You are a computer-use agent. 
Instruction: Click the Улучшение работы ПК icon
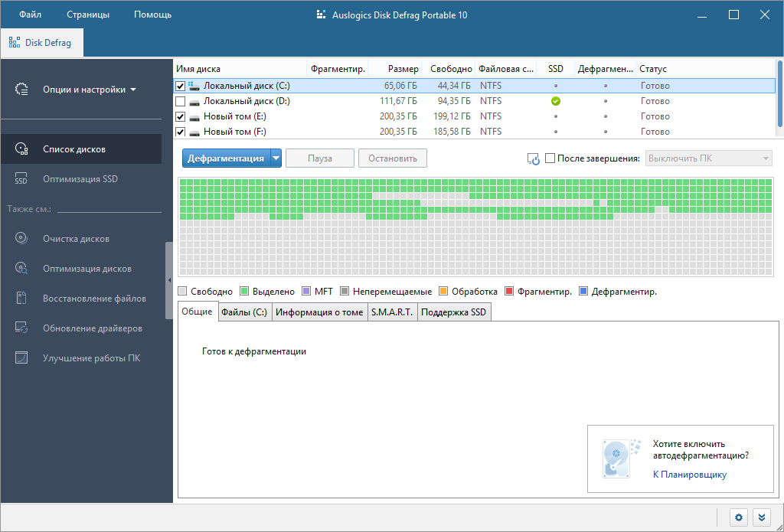pyautogui.click(x=21, y=358)
